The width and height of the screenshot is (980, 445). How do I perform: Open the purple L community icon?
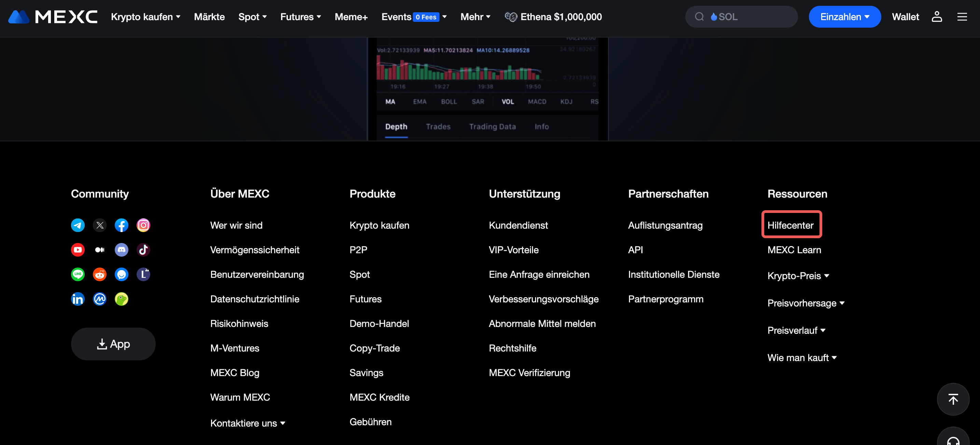(143, 274)
